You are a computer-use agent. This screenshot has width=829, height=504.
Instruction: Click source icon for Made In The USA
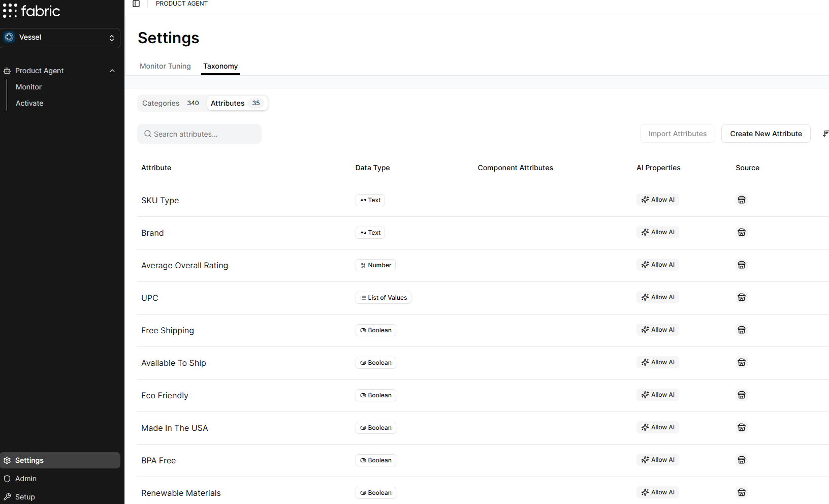742,427
